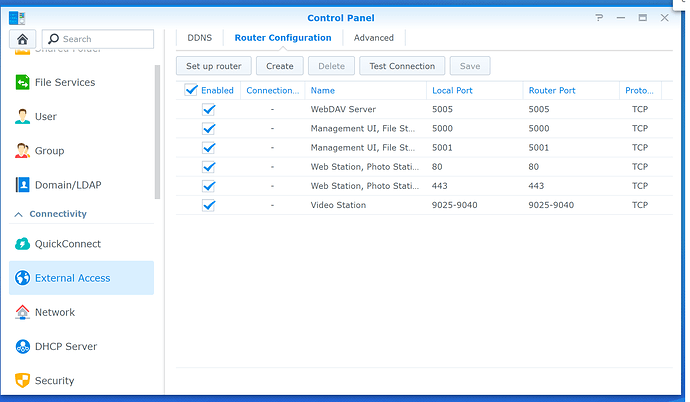Open the User settings icon
The width and height of the screenshot is (690, 402).
coord(22,117)
